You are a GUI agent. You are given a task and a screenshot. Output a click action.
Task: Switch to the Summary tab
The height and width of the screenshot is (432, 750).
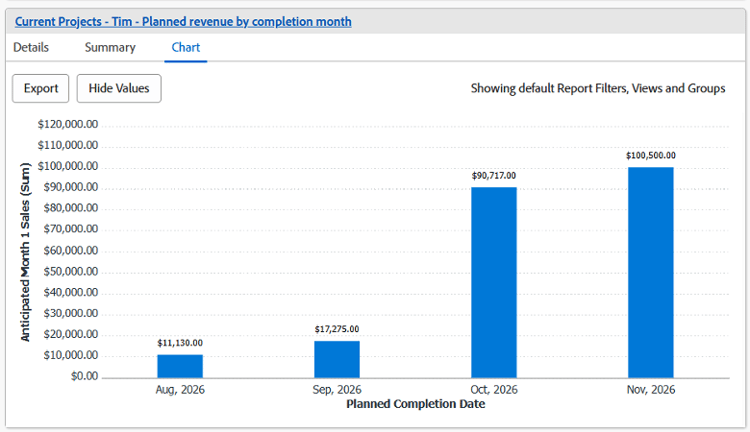point(110,47)
